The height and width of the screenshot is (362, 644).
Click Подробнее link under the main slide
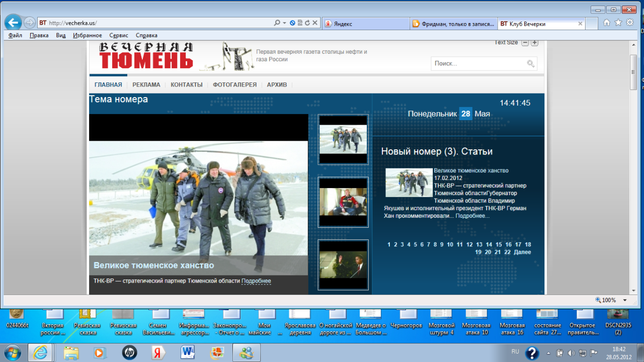tap(256, 281)
